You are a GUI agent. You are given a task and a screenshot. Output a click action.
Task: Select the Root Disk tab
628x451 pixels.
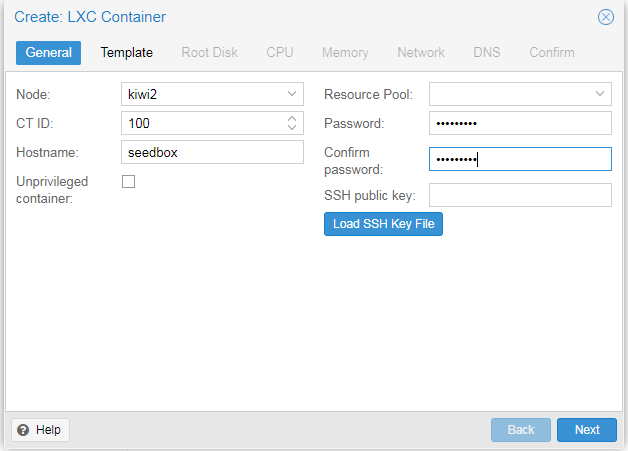(x=209, y=52)
